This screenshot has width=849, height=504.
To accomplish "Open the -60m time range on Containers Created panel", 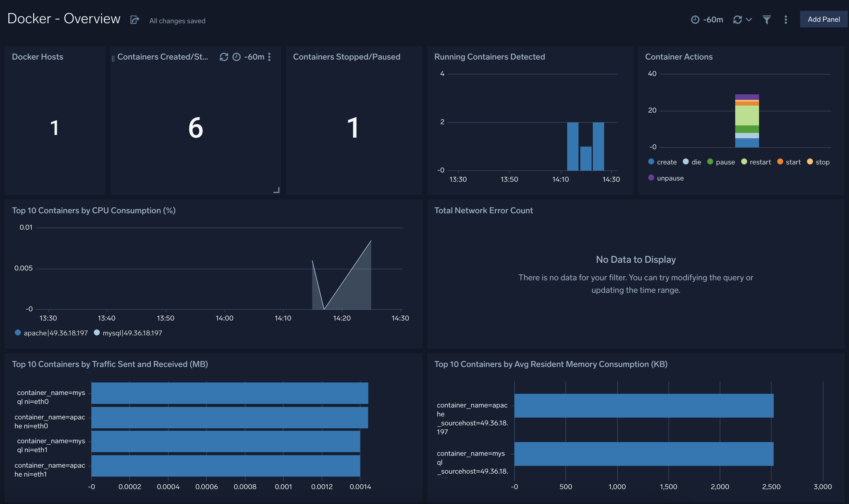I will coord(254,57).
